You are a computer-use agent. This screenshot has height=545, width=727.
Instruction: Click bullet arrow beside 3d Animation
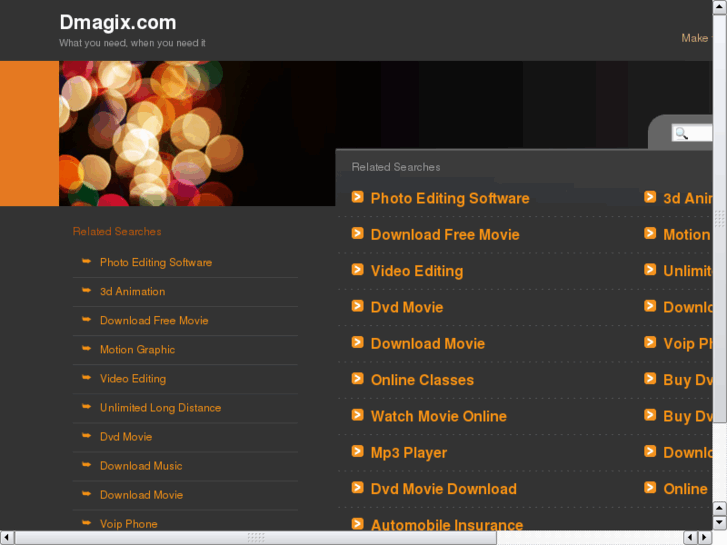point(86,290)
